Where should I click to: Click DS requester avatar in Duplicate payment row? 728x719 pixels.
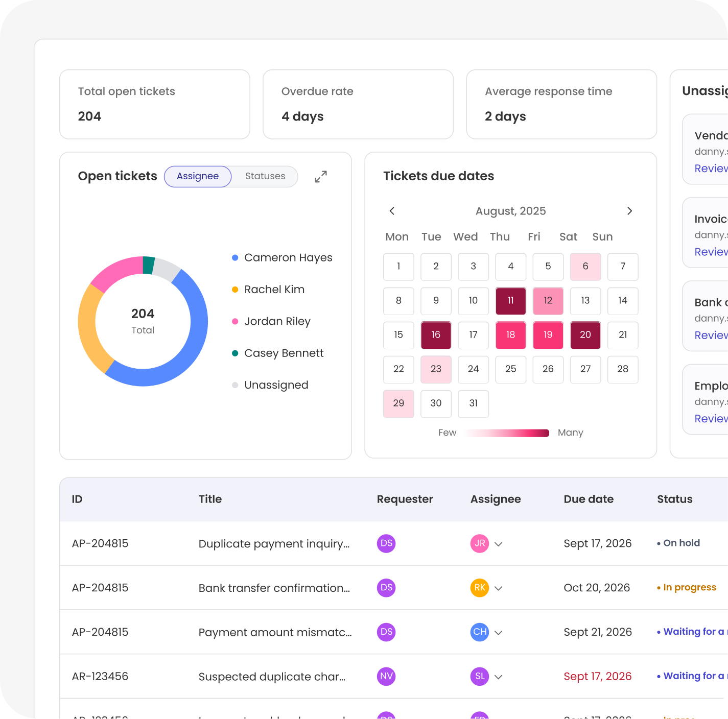pos(386,543)
